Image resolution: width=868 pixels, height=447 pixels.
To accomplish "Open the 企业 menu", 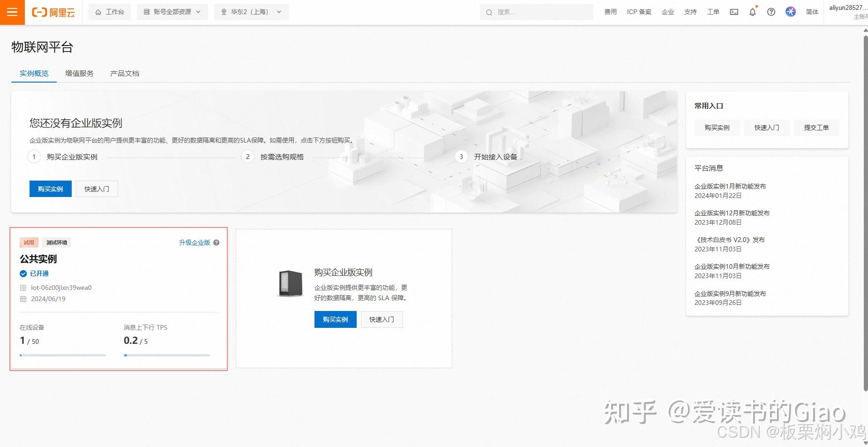I will [668, 12].
